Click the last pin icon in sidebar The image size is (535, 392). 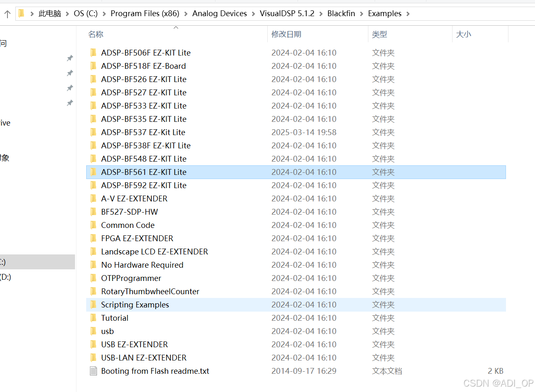coord(70,103)
